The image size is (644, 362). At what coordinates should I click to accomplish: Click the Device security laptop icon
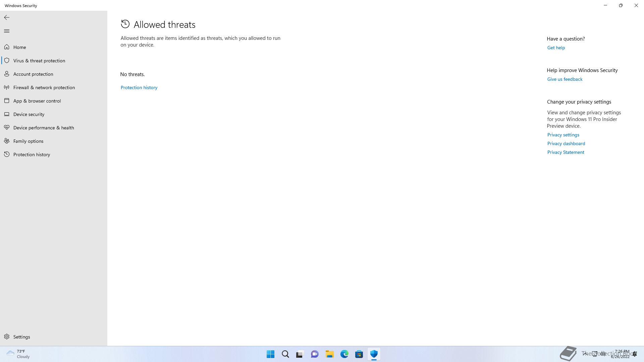click(7, 114)
